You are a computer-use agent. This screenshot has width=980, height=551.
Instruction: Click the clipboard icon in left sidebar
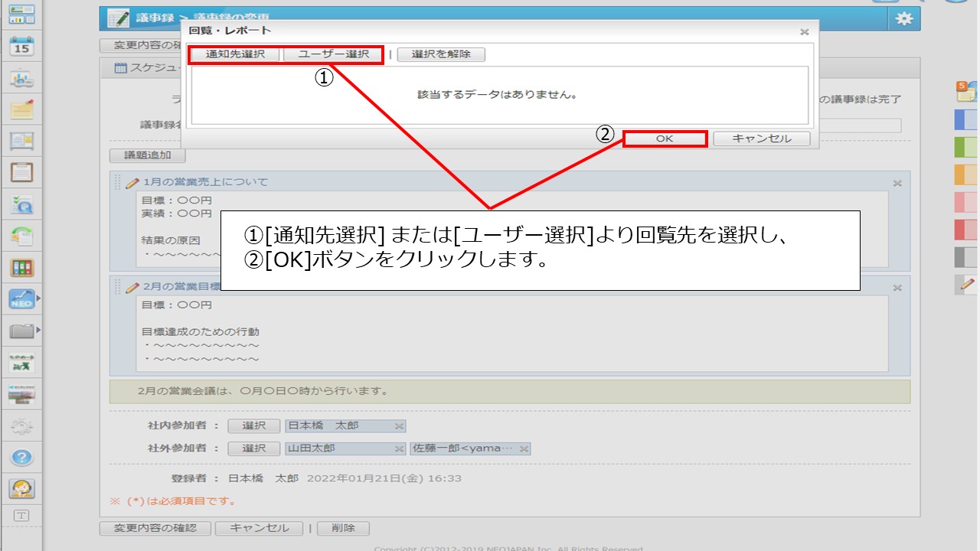point(21,172)
